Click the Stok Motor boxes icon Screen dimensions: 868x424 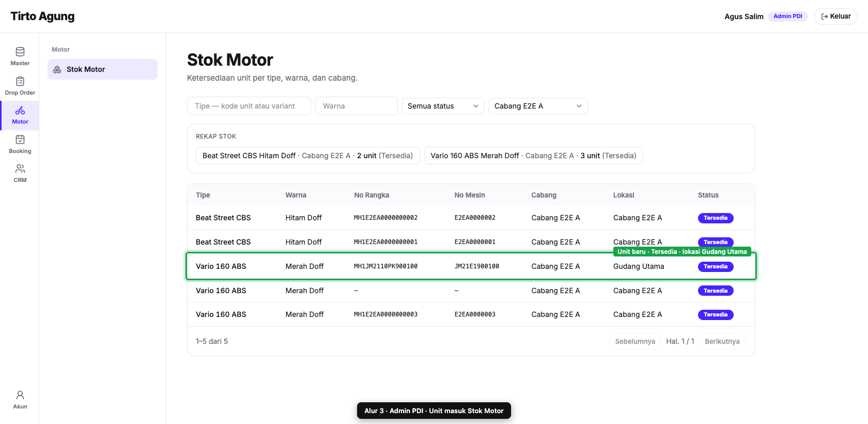pyautogui.click(x=57, y=69)
